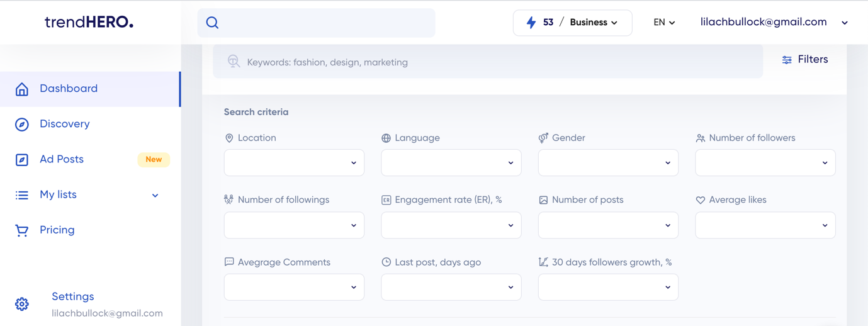Click the Dashboard home icon
This screenshot has height=326, width=868.
(22, 89)
